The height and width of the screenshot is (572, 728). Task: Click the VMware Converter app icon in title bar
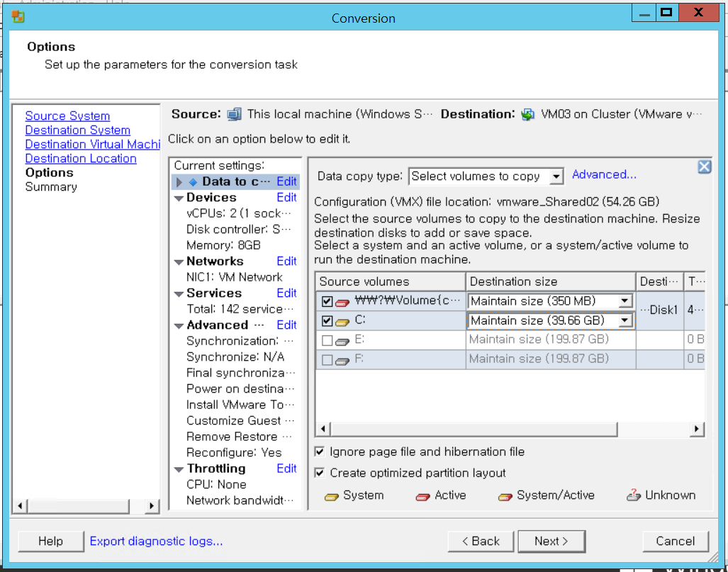tap(18, 17)
